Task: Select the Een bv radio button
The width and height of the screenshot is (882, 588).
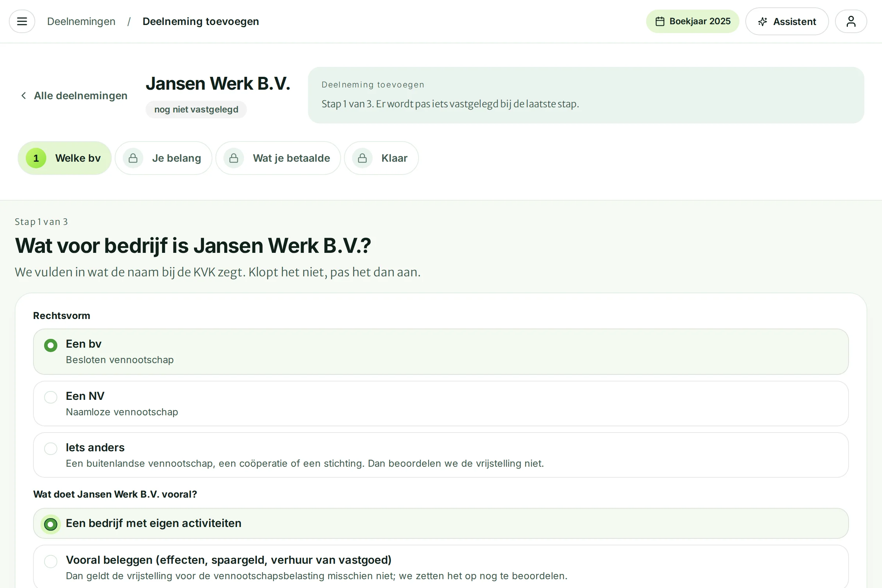Action: click(x=51, y=345)
